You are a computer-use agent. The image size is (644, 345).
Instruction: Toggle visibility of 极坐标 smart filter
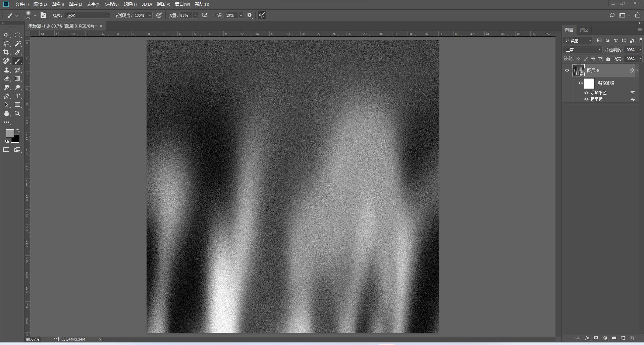(586, 99)
